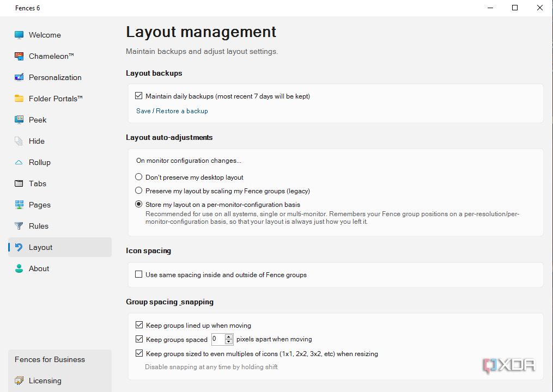This screenshot has width=553, height=392.
Task: Uncheck Keep groups lined up when moving
Action: coord(139,325)
